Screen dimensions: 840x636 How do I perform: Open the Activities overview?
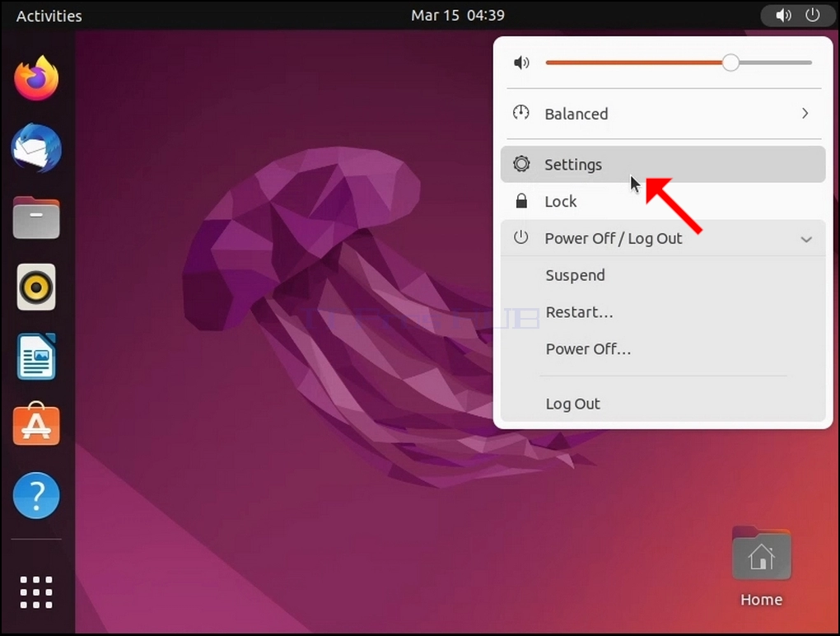(49, 16)
